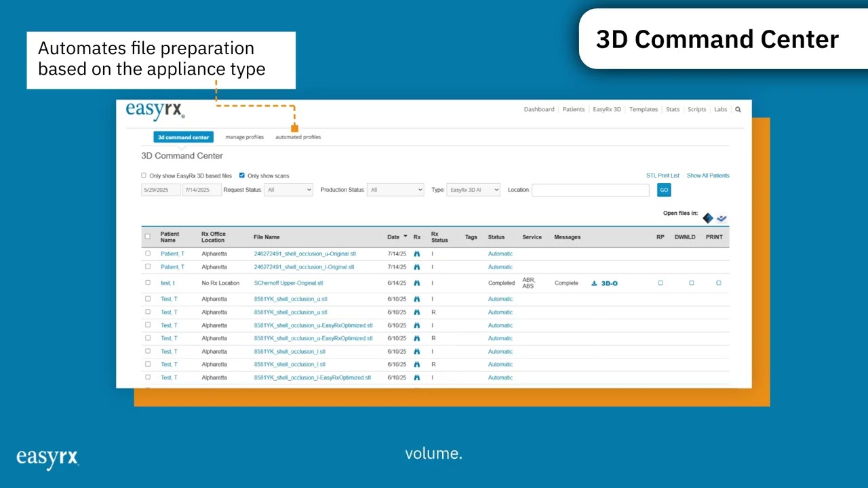This screenshot has width=868, height=488.
Task: Click 'No Rx Location' cell in test row
Action: 220,283
